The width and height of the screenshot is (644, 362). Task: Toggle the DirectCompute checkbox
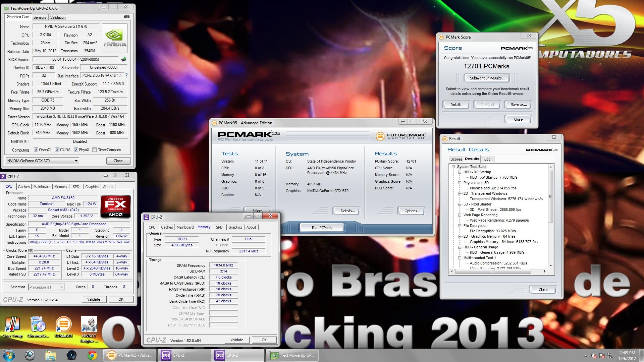[94, 150]
